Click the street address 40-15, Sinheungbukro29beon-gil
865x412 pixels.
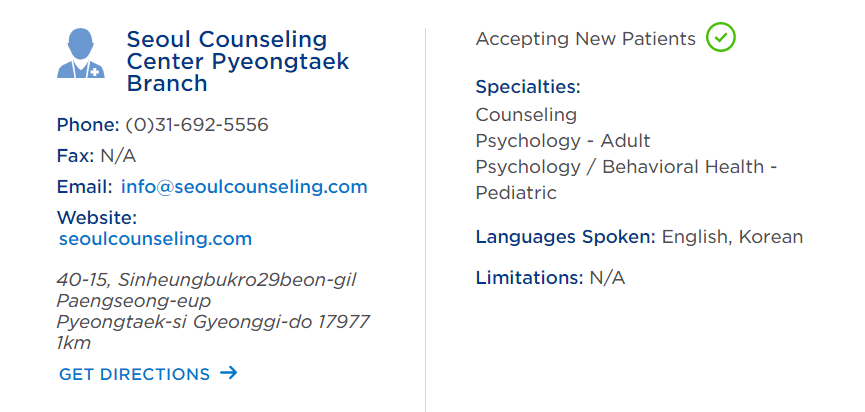tap(206, 280)
